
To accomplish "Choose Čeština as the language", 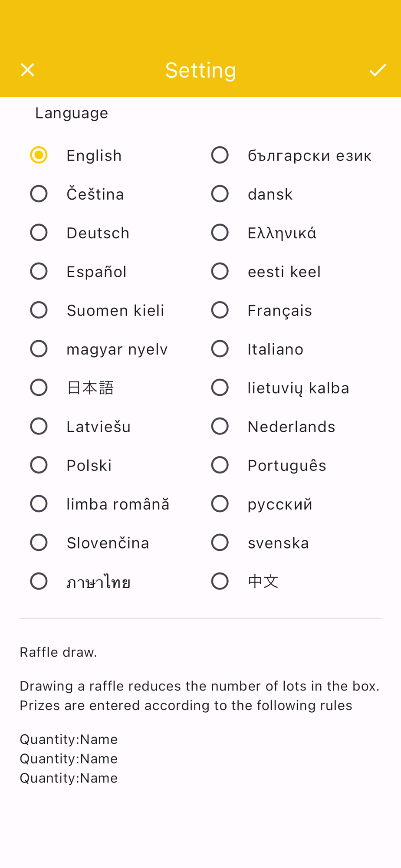I will point(39,194).
